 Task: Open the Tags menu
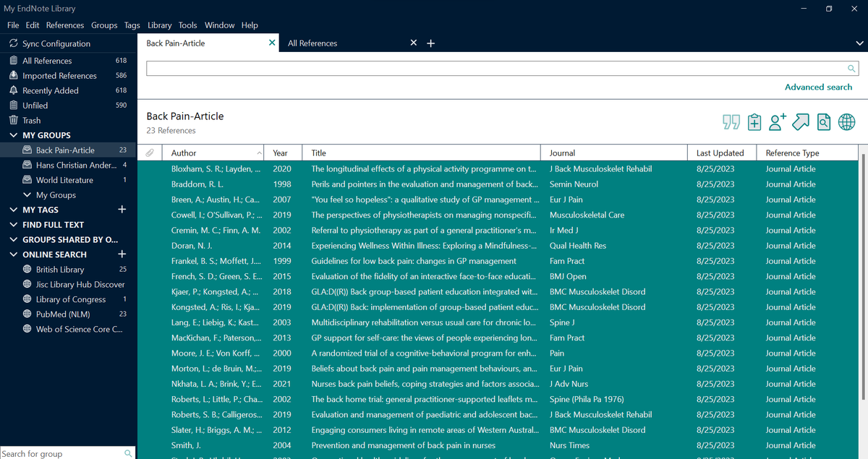pyautogui.click(x=132, y=25)
